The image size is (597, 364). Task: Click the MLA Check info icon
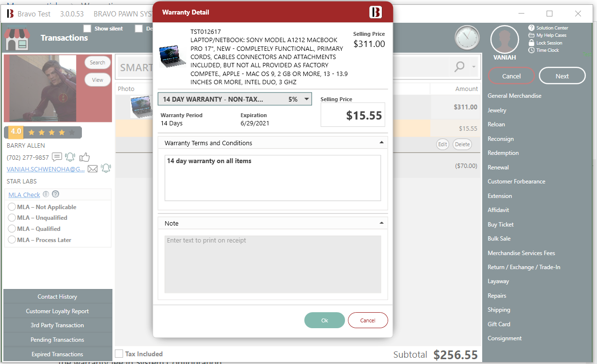coord(46,194)
